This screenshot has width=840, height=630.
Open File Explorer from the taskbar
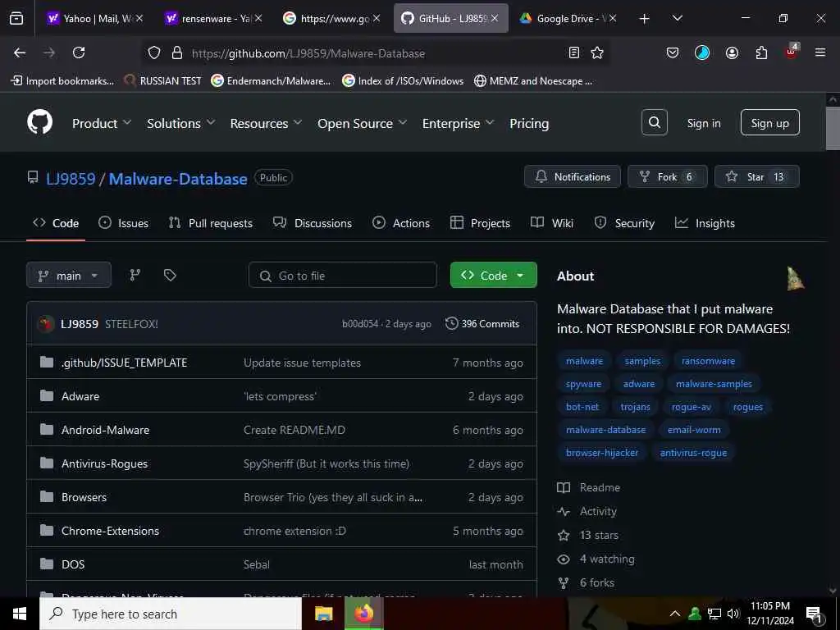pyautogui.click(x=323, y=614)
